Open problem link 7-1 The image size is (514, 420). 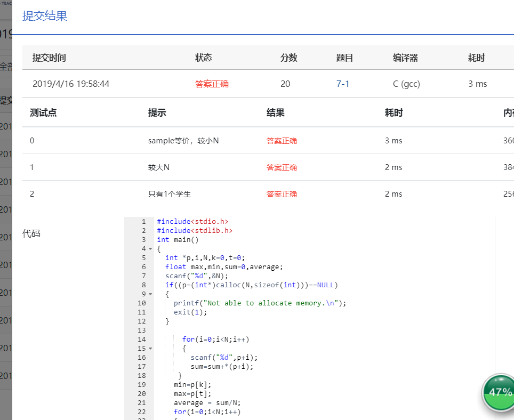(342, 84)
